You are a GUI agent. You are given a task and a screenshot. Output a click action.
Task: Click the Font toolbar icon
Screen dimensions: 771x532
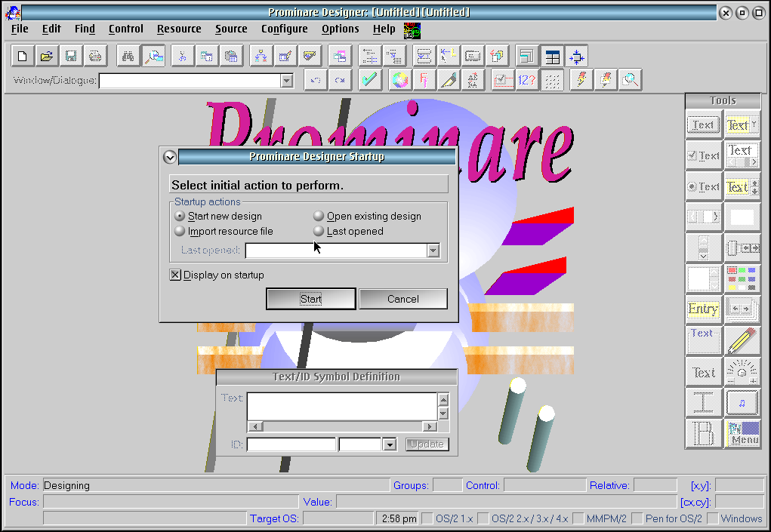click(x=424, y=79)
